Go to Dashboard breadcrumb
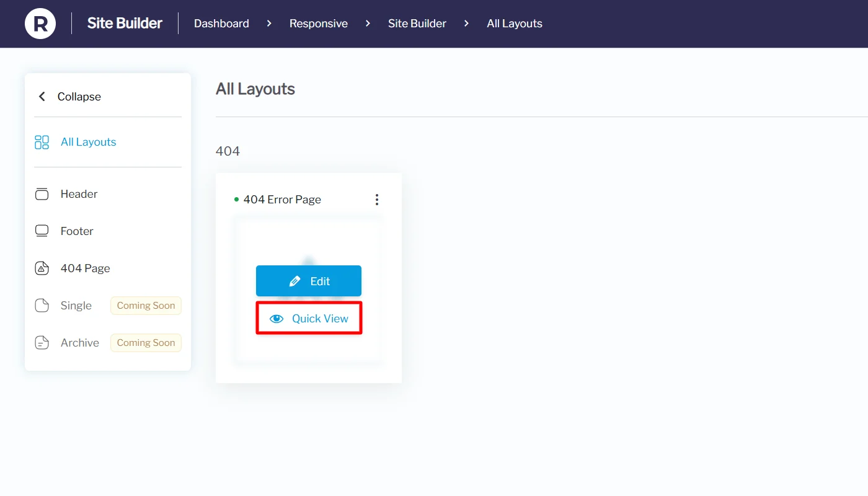 coord(221,24)
